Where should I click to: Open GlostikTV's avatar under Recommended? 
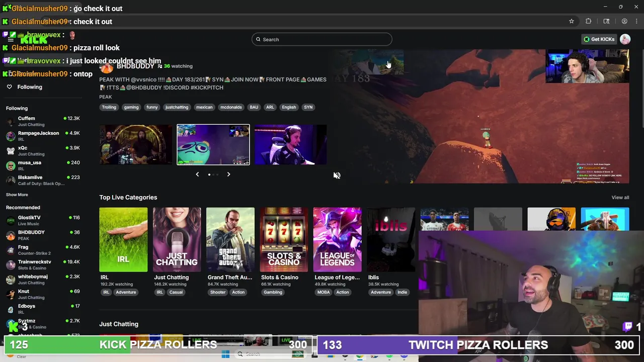click(x=11, y=220)
